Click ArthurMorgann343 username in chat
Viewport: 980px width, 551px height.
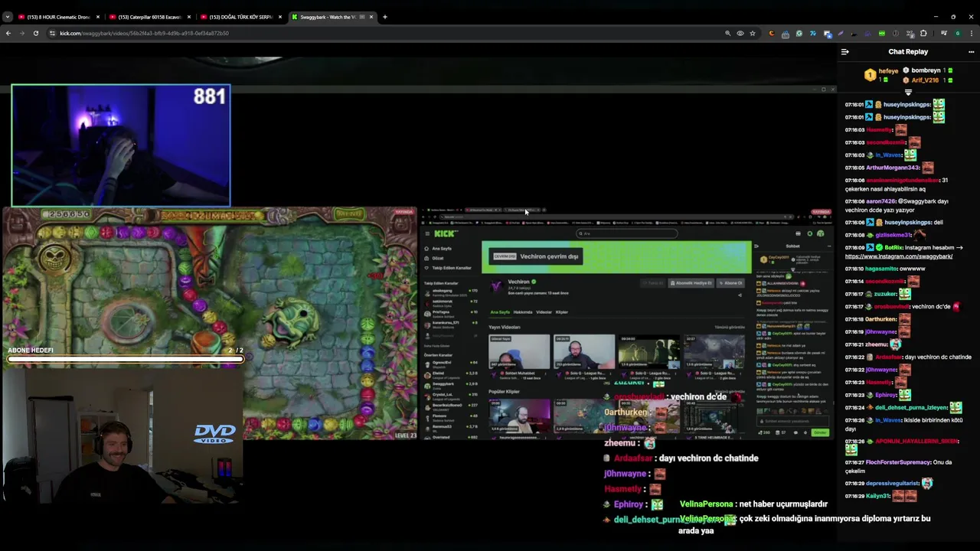click(x=892, y=168)
